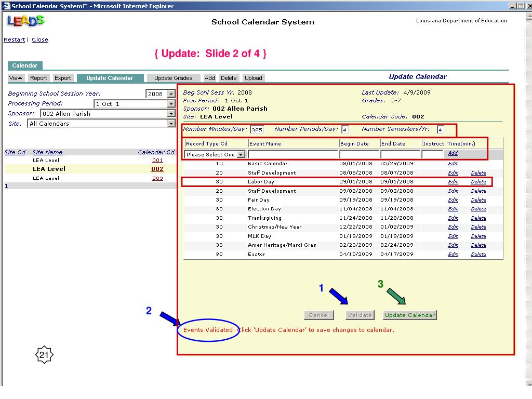Edit the Tranksgiving event
Screen dimensions: 532x399
click(453, 218)
